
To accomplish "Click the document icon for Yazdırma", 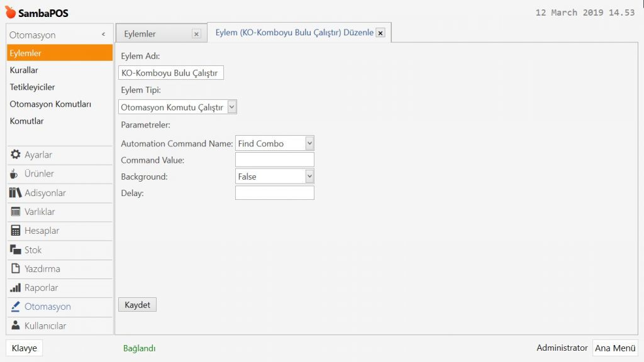I will tap(16, 269).
